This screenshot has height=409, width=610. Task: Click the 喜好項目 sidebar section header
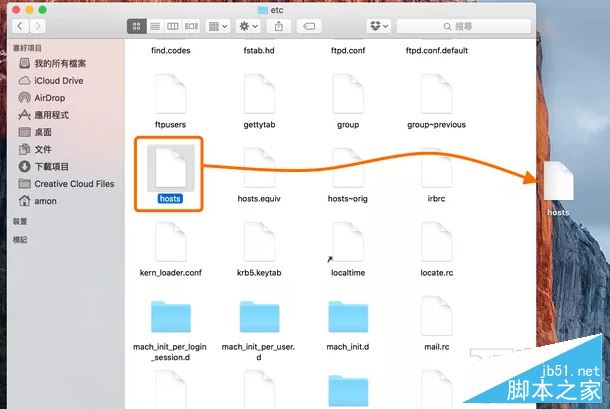(27, 48)
